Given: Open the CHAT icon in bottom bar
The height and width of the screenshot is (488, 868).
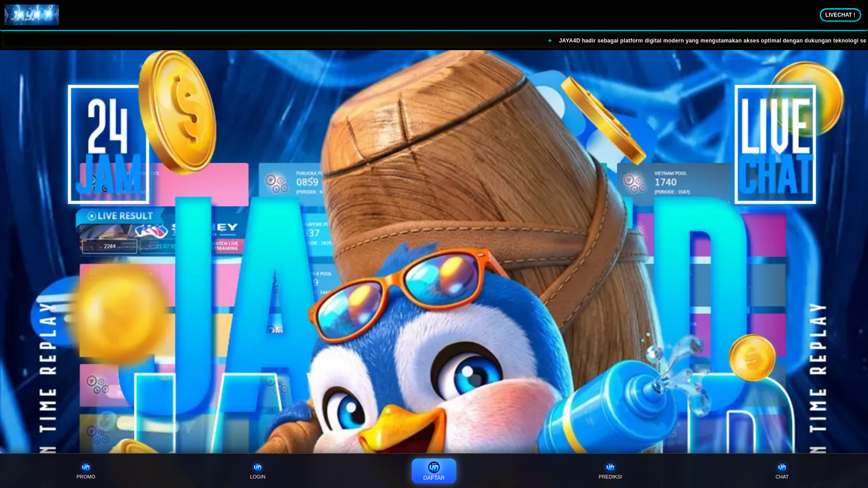Looking at the screenshot, I should (782, 468).
